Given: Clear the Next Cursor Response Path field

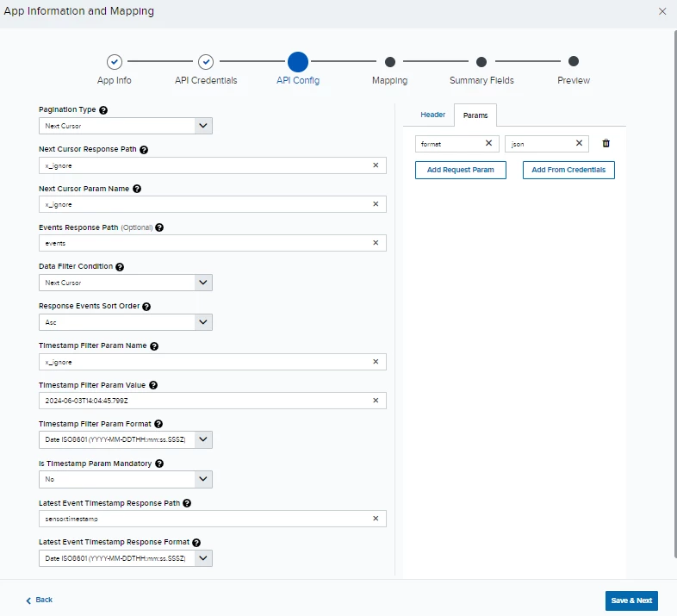Looking at the screenshot, I should pyautogui.click(x=376, y=165).
